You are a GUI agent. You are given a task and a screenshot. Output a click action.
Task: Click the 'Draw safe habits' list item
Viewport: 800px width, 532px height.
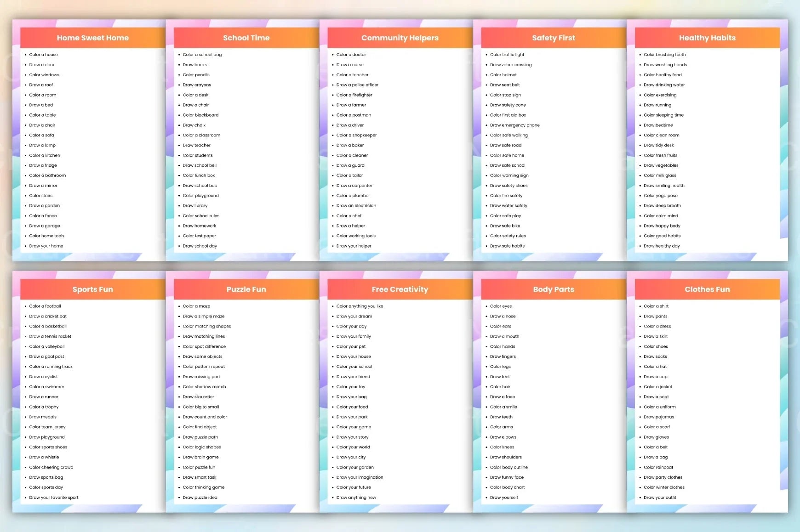tap(507, 246)
